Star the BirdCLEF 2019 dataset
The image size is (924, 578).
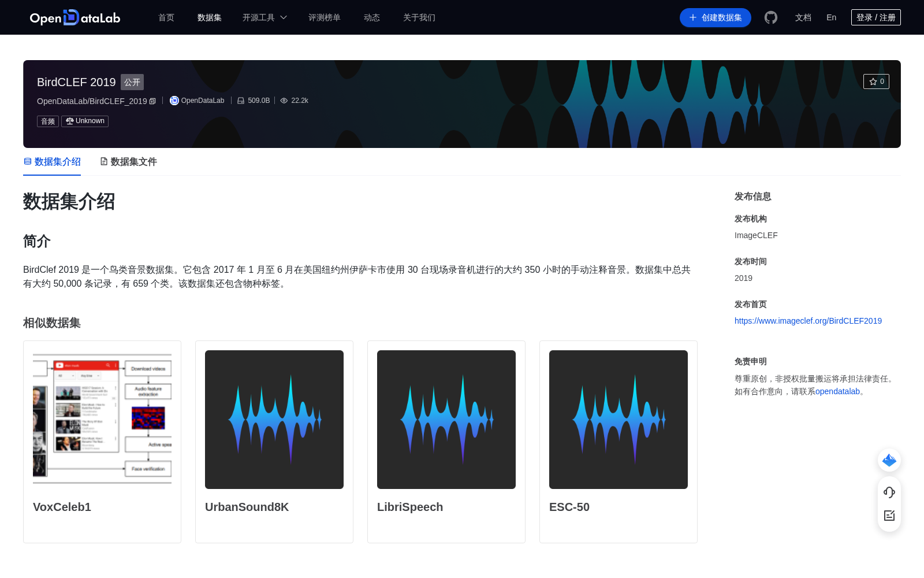pos(876,81)
